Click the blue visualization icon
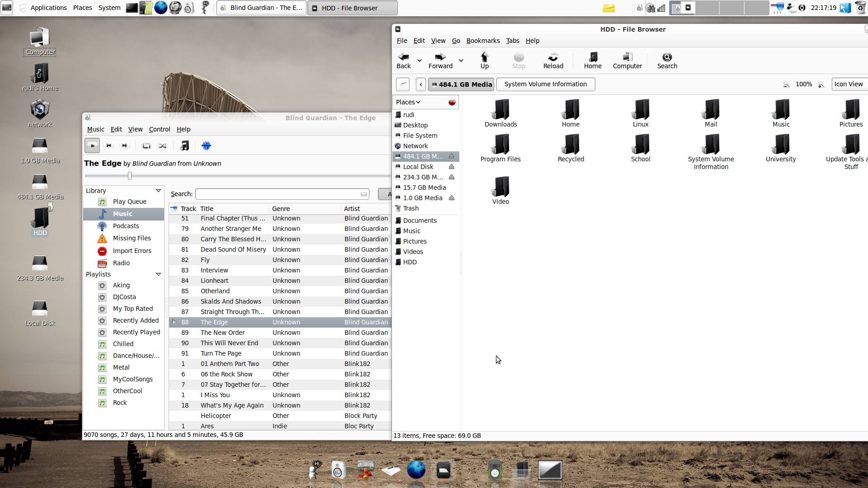This screenshot has height=488, width=868. point(206,146)
